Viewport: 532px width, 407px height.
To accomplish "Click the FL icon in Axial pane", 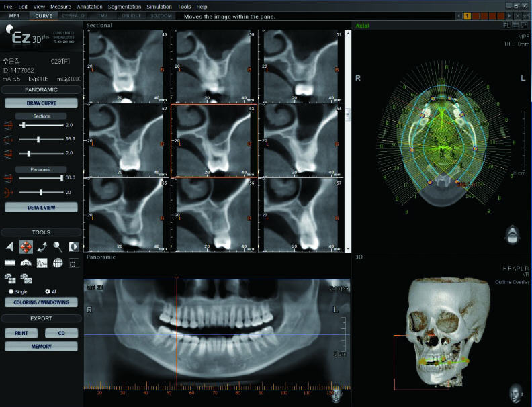I will tap(506, 25).
